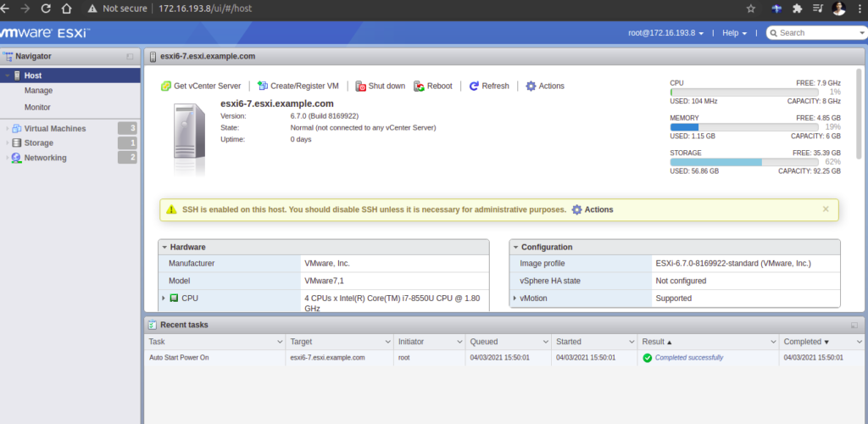
Task: Select Manage under Host
Action: 39,90
